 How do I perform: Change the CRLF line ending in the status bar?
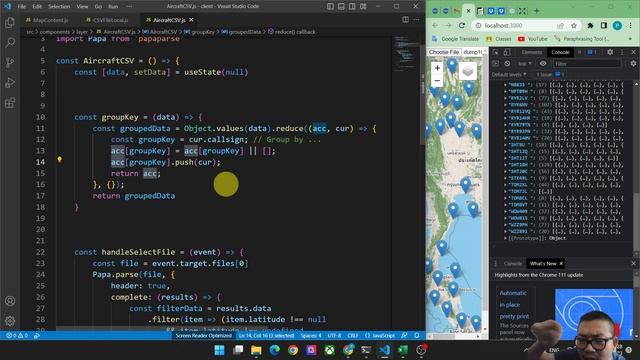(353, 336)
